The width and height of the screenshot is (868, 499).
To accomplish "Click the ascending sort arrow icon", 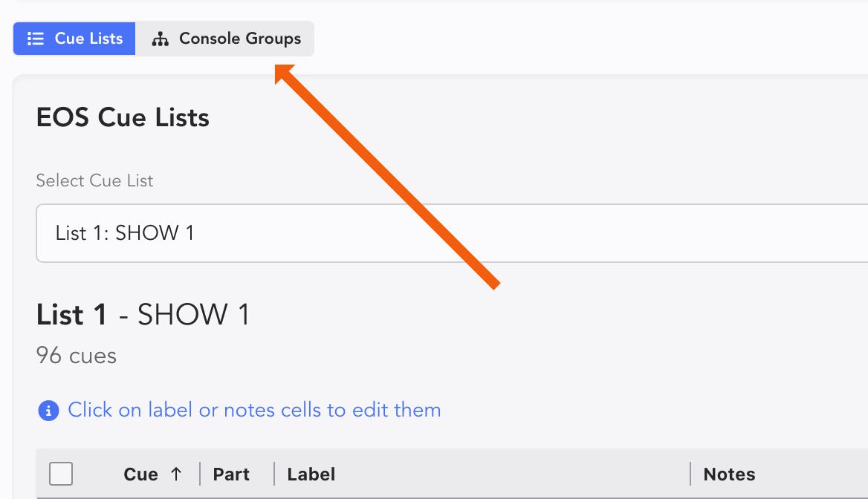I will [x=176, y=474].
